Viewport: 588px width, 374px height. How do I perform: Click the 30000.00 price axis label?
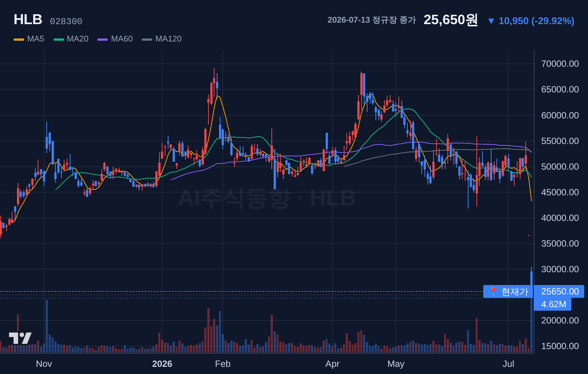pyautogui.click(x=560, y=269)
